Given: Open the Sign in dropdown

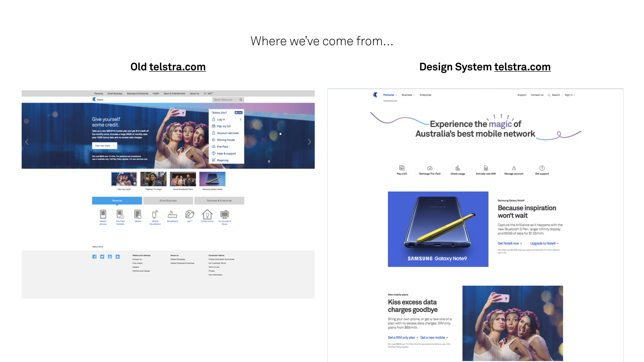Looking at the screenshot, I should point(570,95).
